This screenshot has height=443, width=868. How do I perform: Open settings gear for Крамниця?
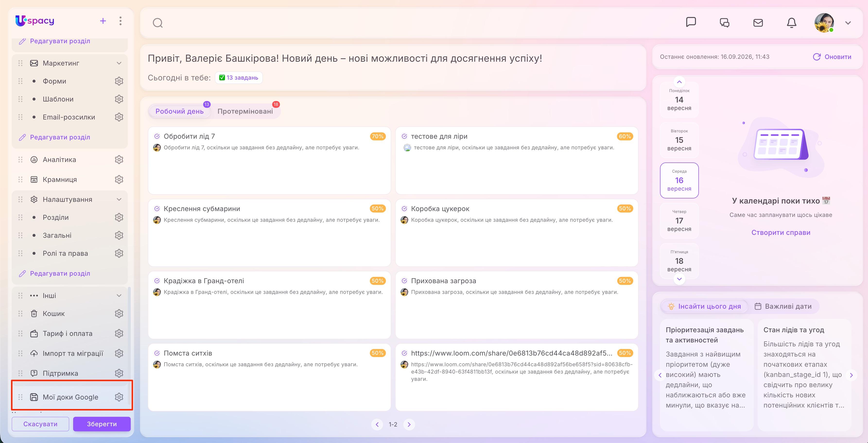click(x=119, y=179)
